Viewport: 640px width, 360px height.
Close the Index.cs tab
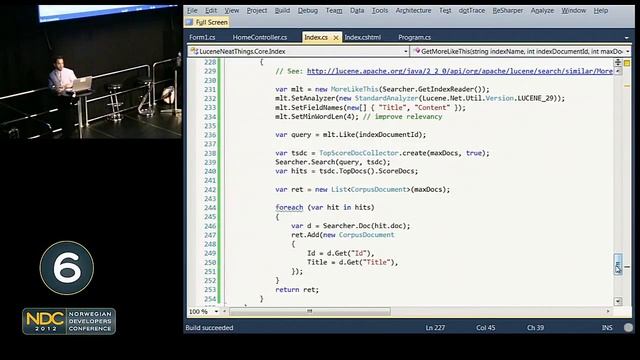[336, 38]
